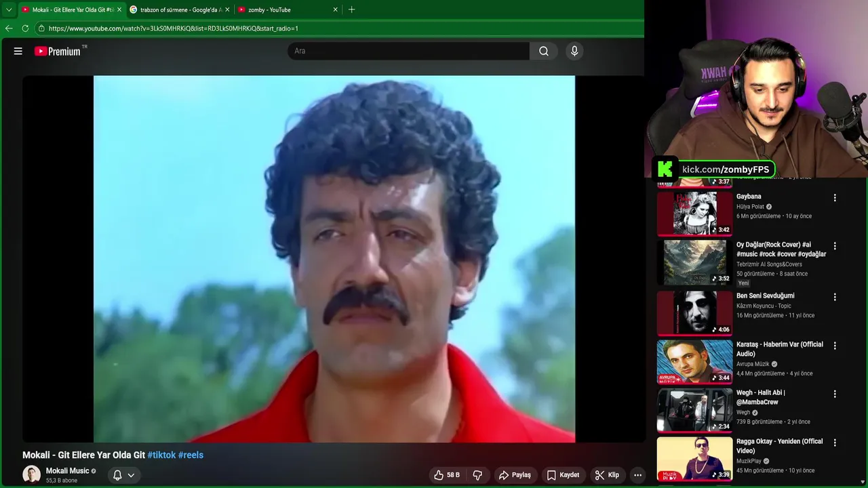Click the MuzikPlay channel name
The width and height of the screenshot is (868, 488).
749,461
